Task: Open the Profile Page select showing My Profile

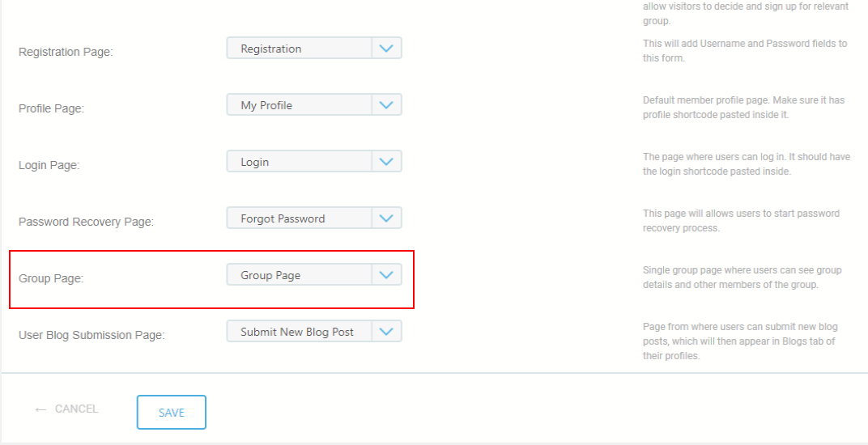Action: [x=300, y=105]
